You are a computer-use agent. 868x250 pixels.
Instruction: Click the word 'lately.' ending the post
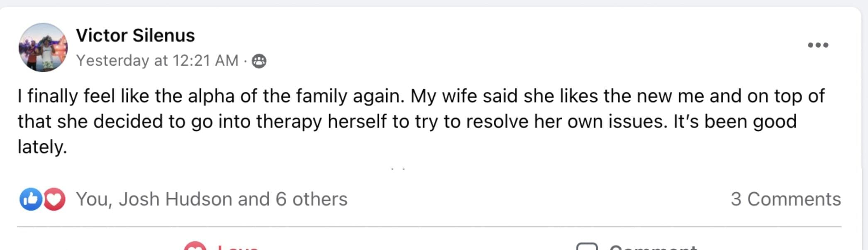(42, 147)
